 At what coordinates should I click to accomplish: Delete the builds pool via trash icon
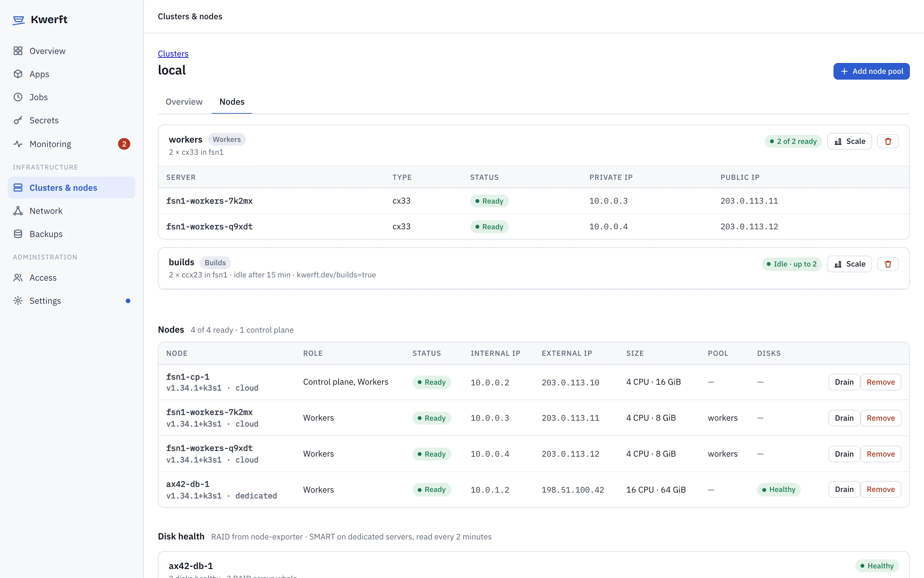point(888,264)
